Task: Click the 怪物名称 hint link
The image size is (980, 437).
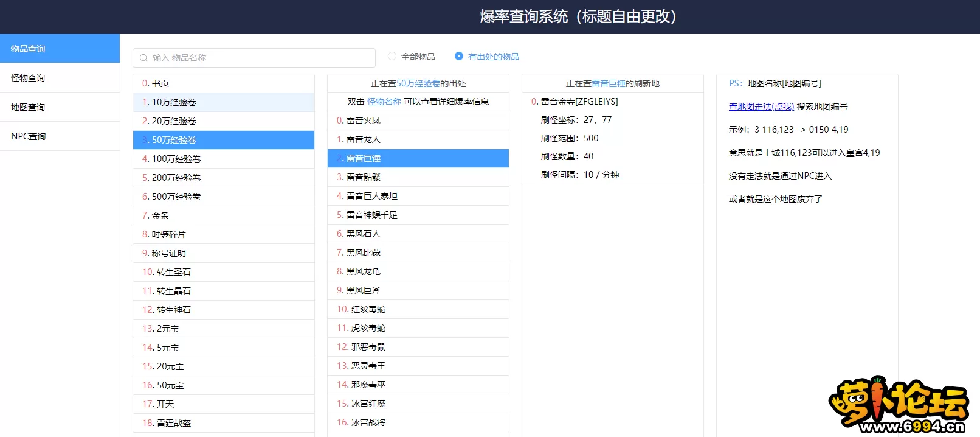Action: click(384, 102)
